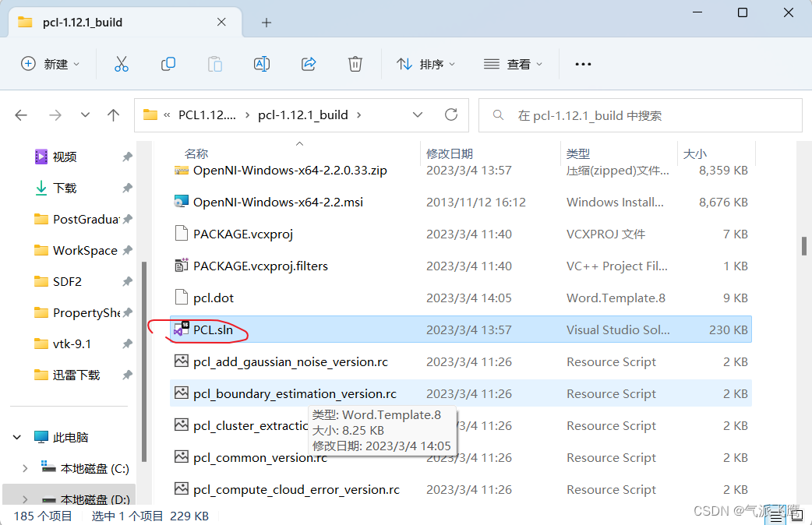The image size is (812, 525).
Task: Expand the address bar history dropdown
Action: click(418, 114)
